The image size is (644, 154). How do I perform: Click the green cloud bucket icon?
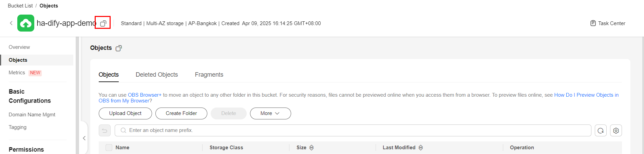(26, 23)
